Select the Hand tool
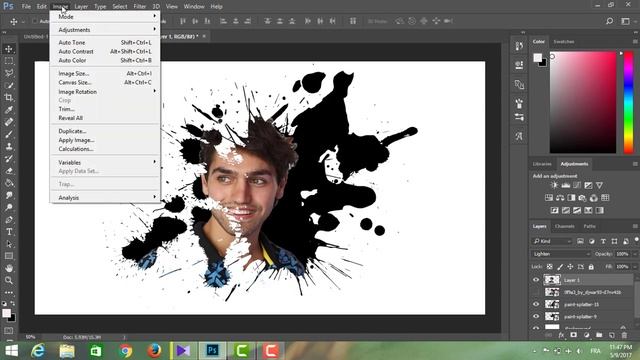 9,268
